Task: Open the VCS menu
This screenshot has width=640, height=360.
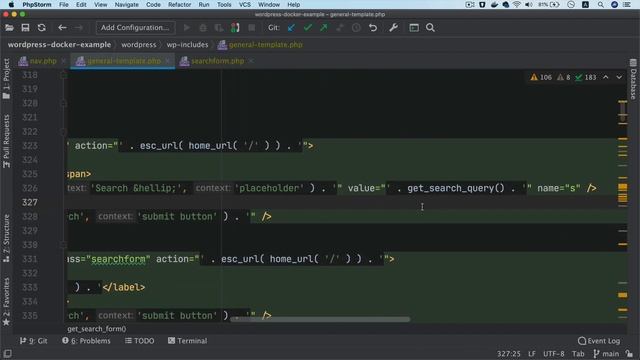Action: coord(245,4)
